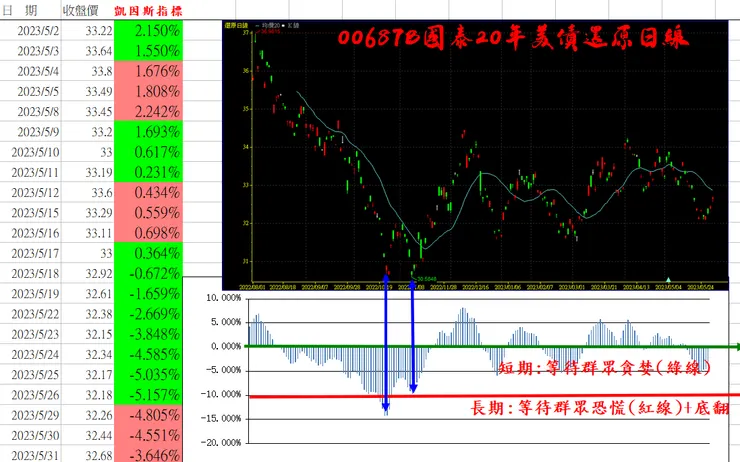740x462 pixels.
Task: Select closing price 33.29 cell
Action: click(87, 213)
